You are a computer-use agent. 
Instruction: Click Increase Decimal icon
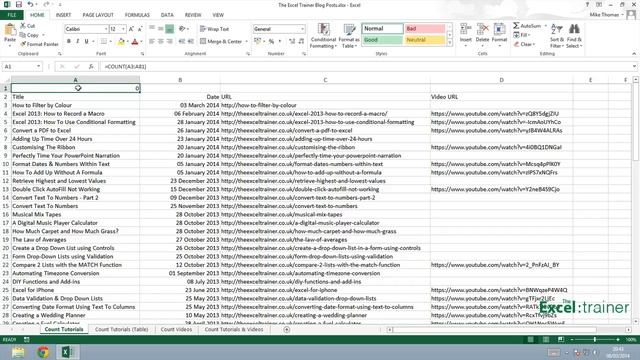tap(292, 41)
